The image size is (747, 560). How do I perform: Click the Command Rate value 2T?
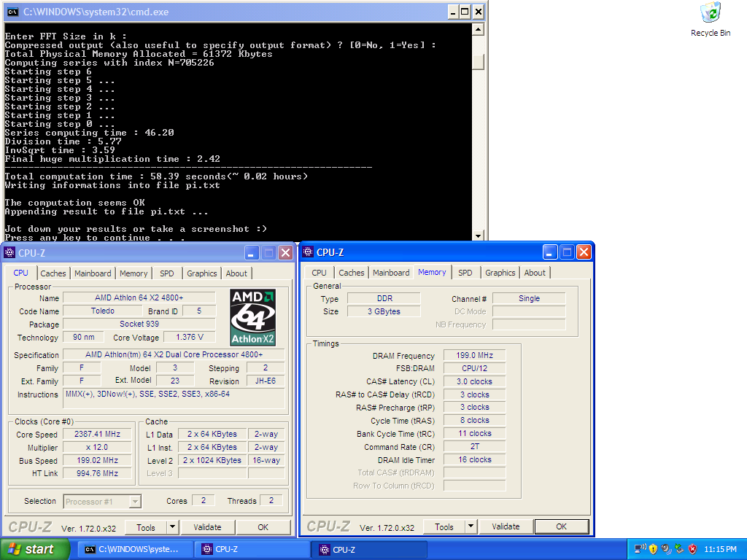(x=474, y=447)
